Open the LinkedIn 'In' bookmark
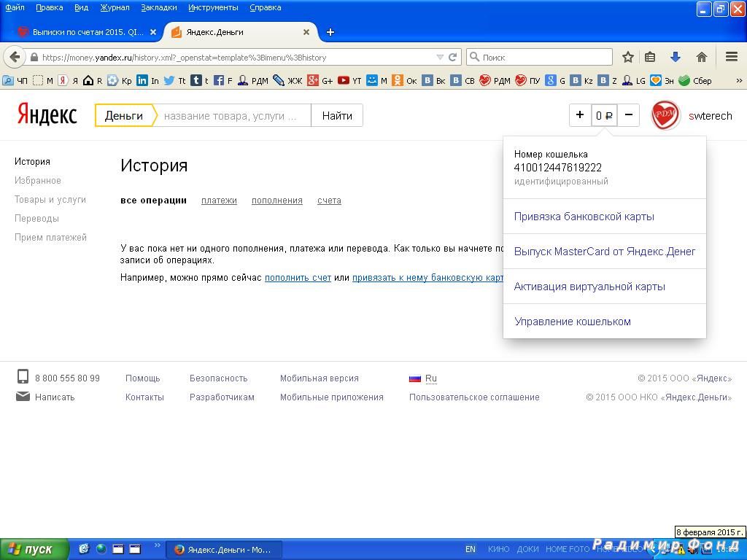The width and height of the screenshot is (747, 560). coord(147,80)
